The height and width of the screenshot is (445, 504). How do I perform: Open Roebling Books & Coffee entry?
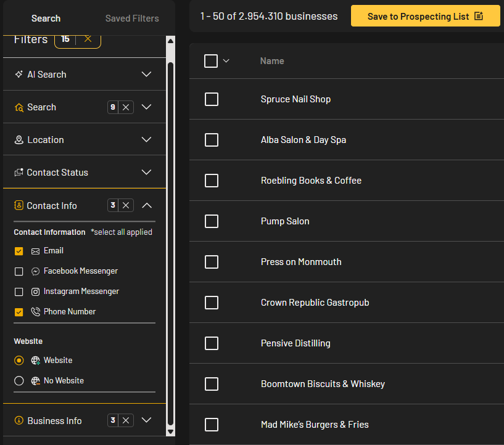[311, 181]
